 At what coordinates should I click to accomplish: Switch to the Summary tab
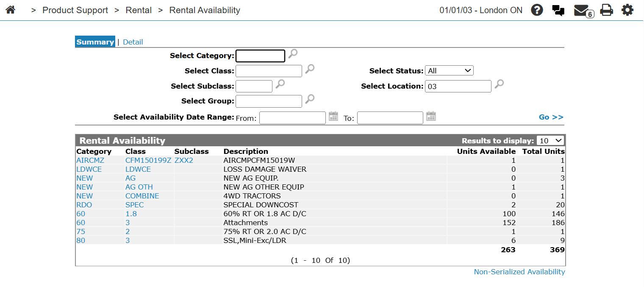point(95,42)
